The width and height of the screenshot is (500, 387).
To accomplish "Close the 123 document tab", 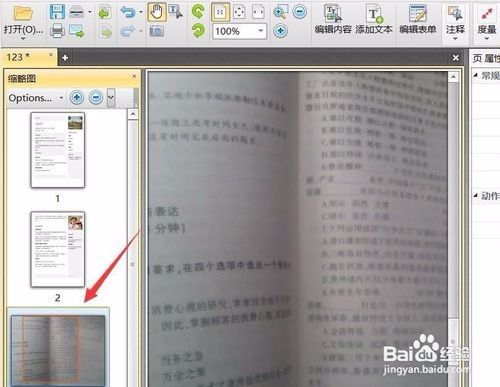I will 51,54.
